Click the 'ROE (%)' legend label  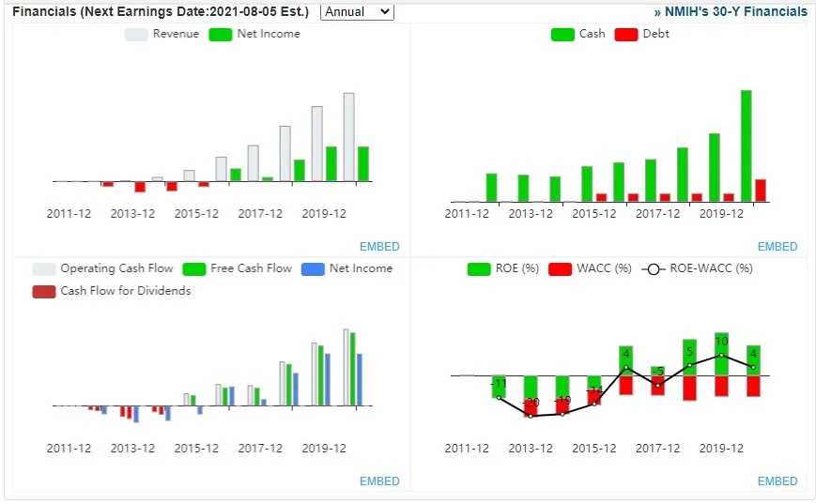click(516, 268)
